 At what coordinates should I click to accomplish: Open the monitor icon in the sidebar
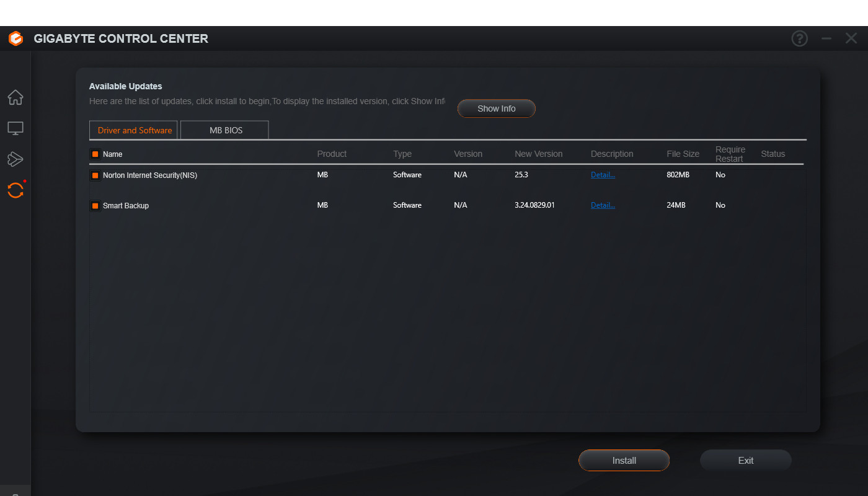point(15,128)
